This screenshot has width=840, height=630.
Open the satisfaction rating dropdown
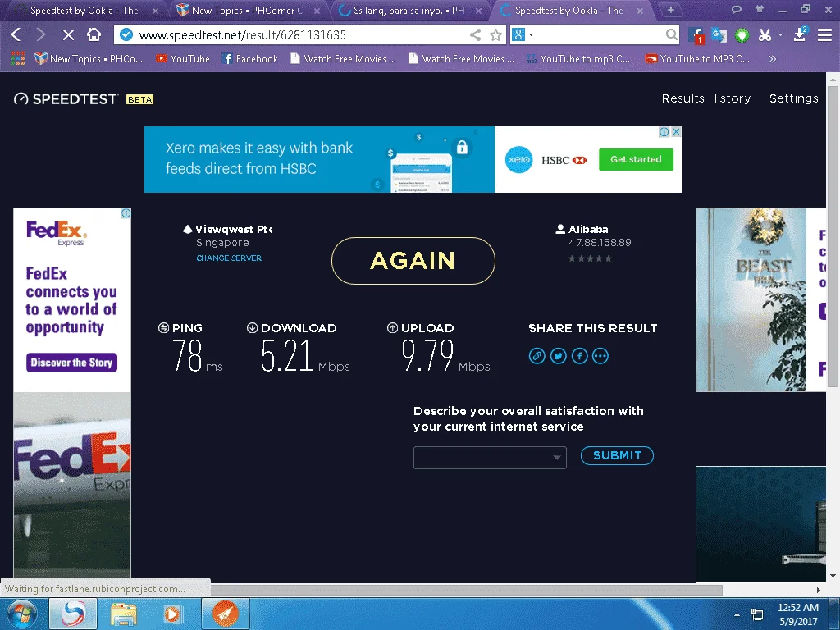click(x=490, y=458)
